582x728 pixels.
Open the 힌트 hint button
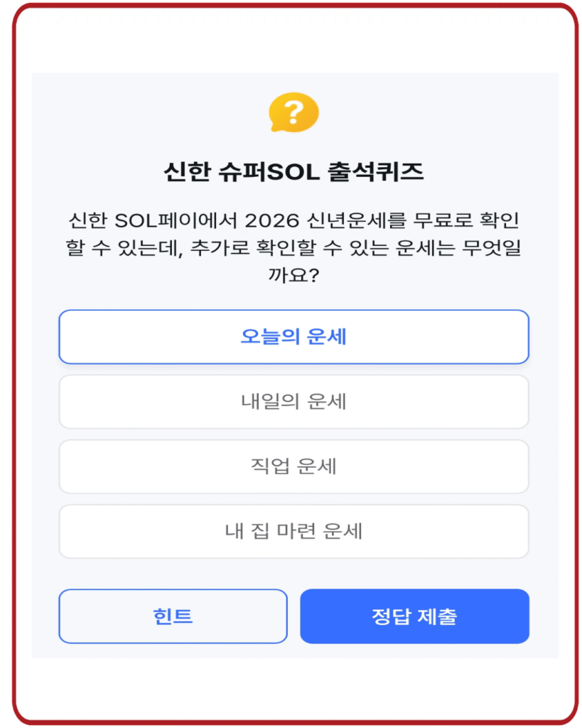pos(173,616)
